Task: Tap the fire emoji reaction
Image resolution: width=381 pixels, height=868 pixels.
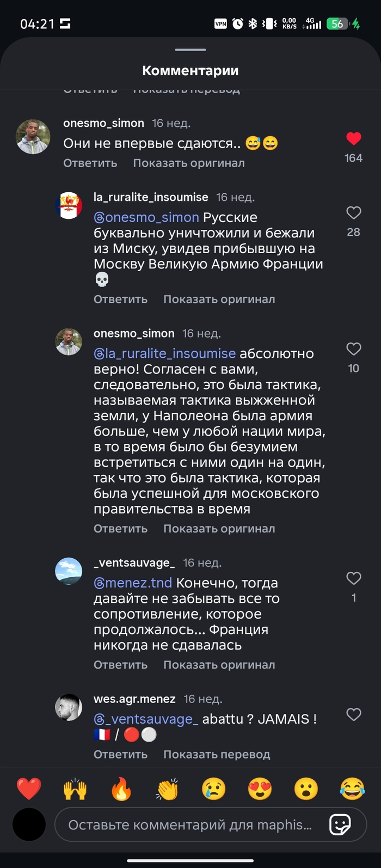Action: (x=121, y=789)
